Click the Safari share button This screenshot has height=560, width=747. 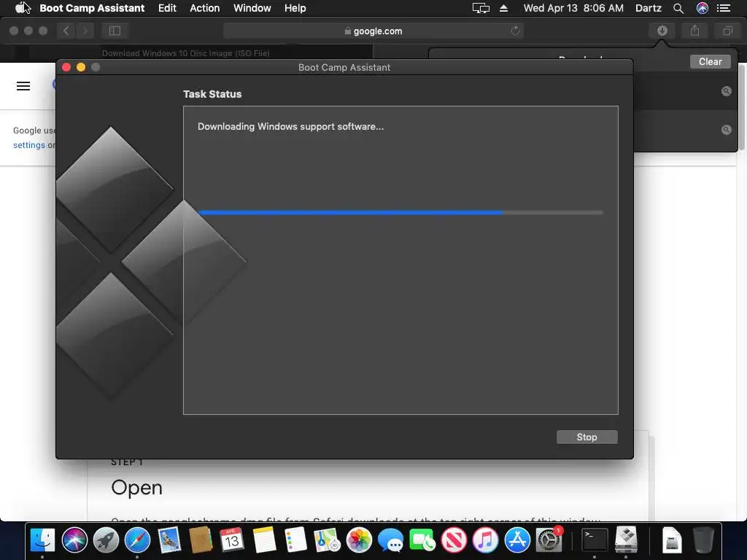[694, 31]
